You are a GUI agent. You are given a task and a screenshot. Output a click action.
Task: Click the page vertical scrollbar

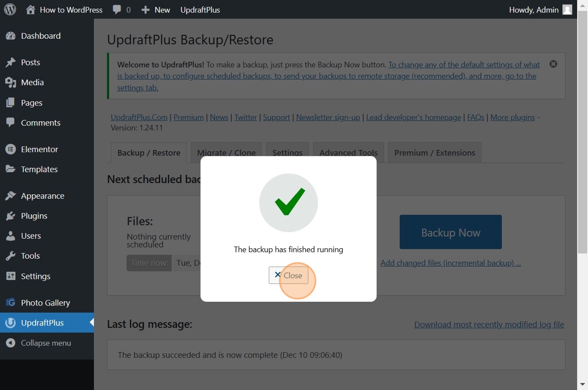pyautogui.click(x=582, y=132)
